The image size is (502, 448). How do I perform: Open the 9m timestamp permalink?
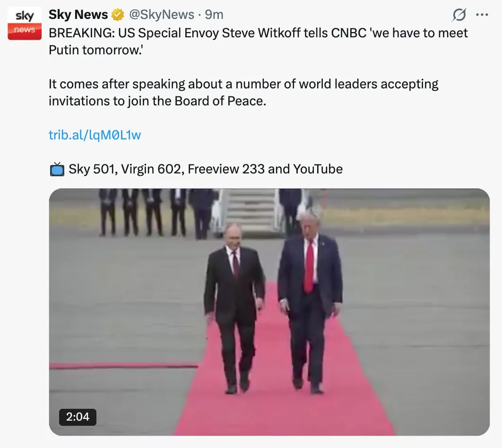pos(214,15)
